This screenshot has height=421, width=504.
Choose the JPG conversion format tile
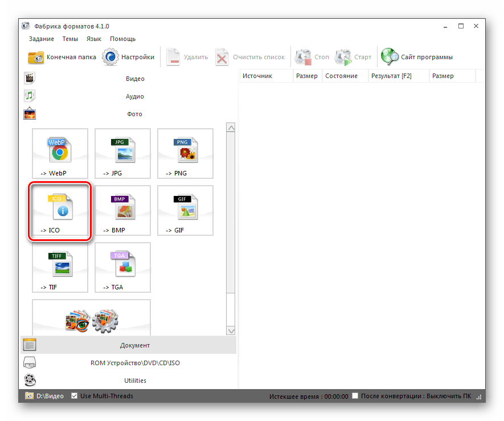[x=123, y=153]
